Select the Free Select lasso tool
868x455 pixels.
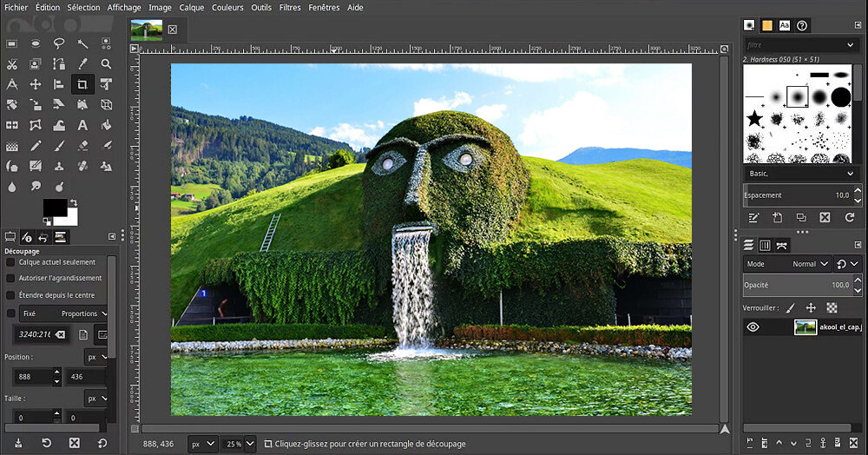click(59, 43)
